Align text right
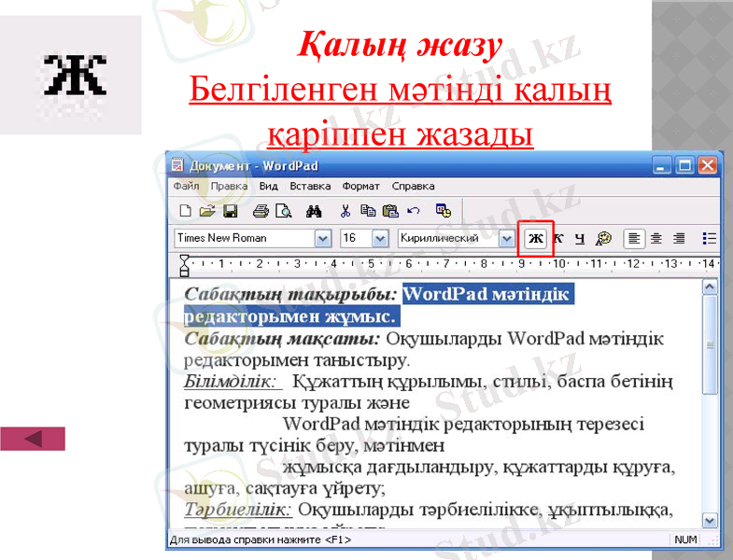The width and height of the screenshot is (733, 560). click(679, 238)
